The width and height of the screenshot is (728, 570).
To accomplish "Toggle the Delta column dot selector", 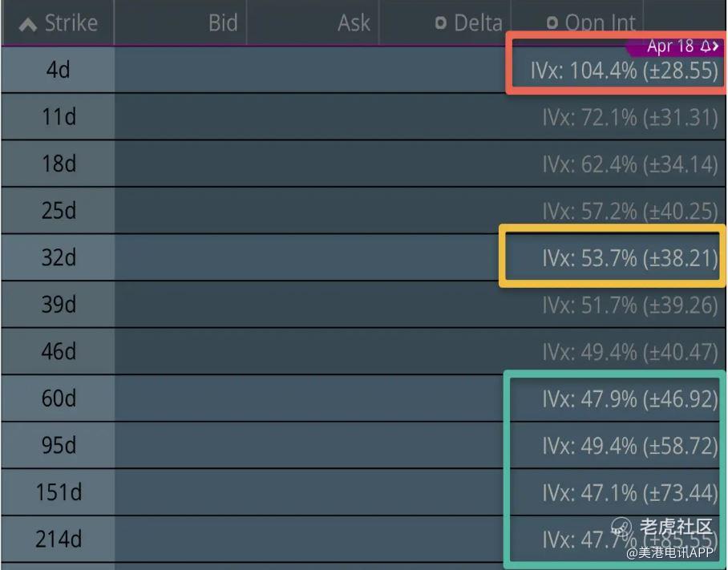I will [x=440, y=23].
